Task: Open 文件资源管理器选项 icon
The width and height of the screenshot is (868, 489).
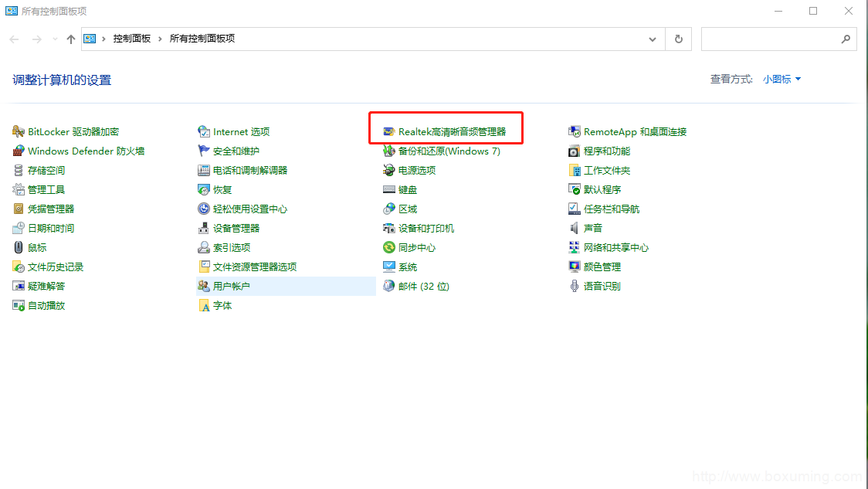Action: coord(204,267)
